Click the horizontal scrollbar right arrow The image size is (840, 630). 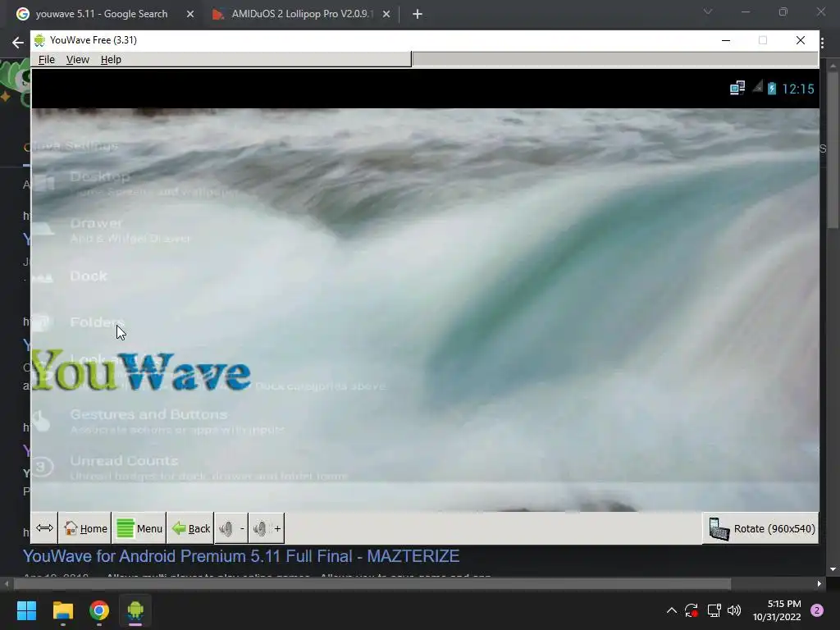819,584
